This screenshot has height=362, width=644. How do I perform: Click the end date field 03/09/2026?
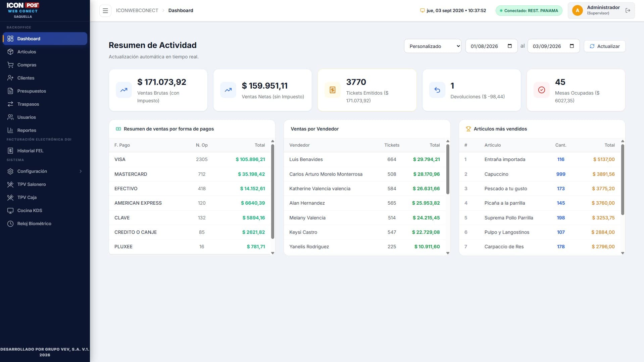(x=553, y=46)
